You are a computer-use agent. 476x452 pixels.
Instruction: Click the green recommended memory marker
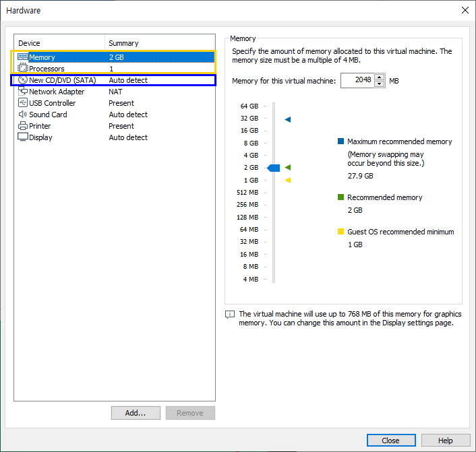pyautogui.click(x=288, y=167)
